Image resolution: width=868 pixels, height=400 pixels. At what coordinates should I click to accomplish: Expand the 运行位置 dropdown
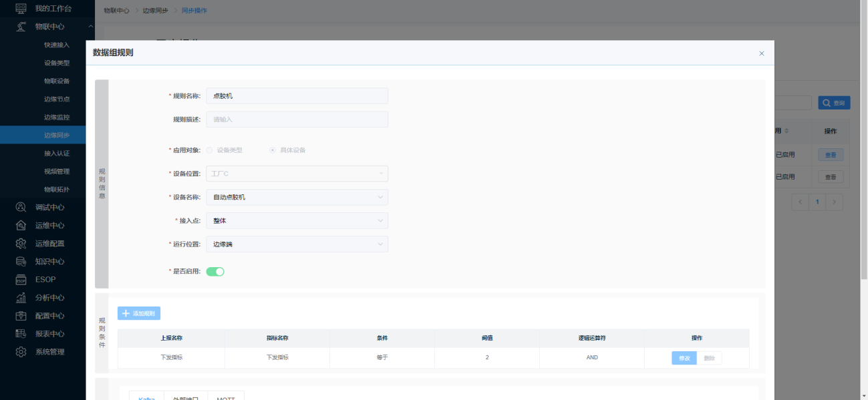click(x=297, y=244)
